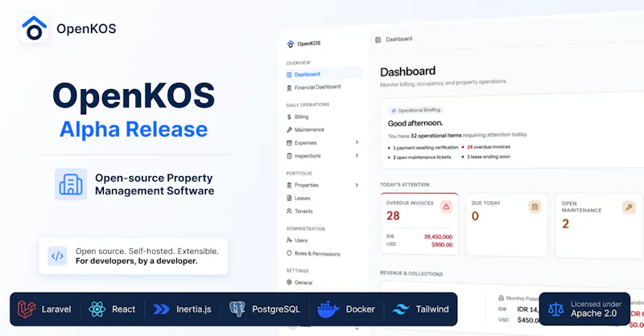Click the General settings gear icon

pos(289,282)
